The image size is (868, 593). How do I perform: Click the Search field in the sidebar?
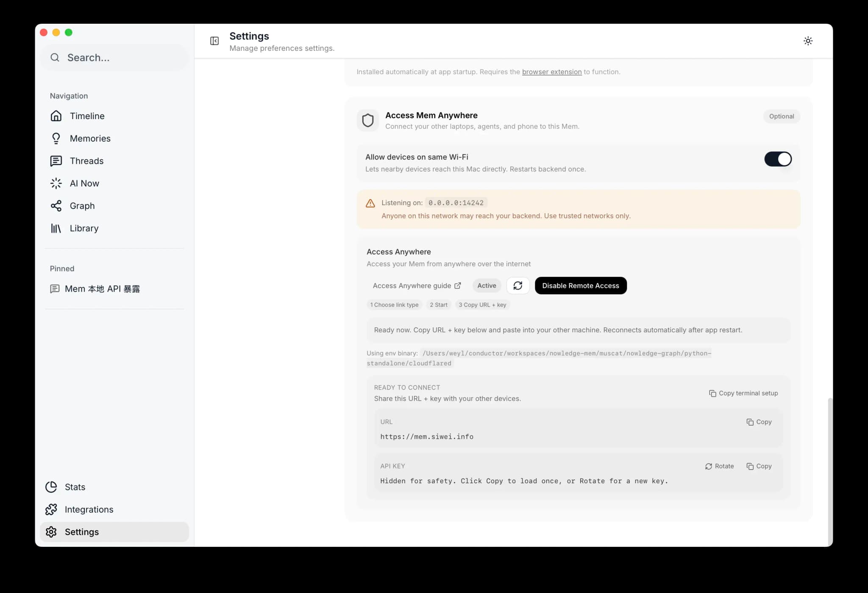pos(114,57)
